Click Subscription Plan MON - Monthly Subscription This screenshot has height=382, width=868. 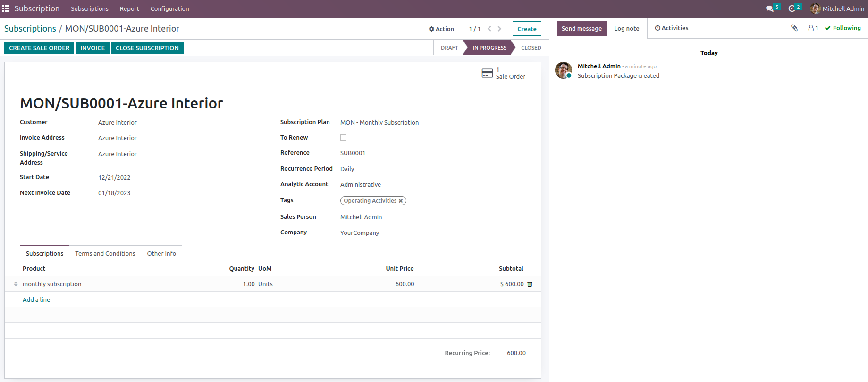pyautogui.click(x=379, y=122)
